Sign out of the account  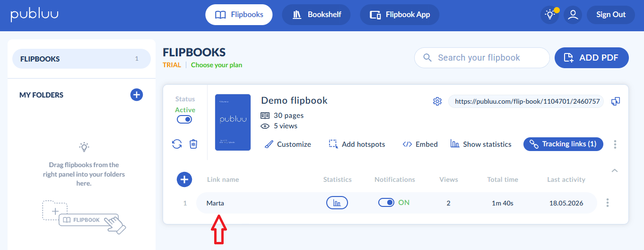tap(611, 15)
